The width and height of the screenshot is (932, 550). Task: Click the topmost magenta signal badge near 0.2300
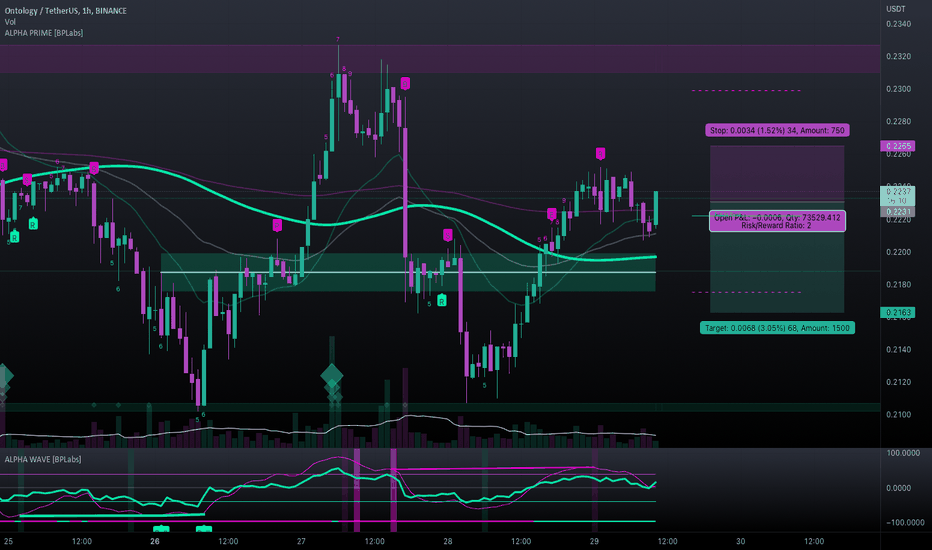pos(405,83)
